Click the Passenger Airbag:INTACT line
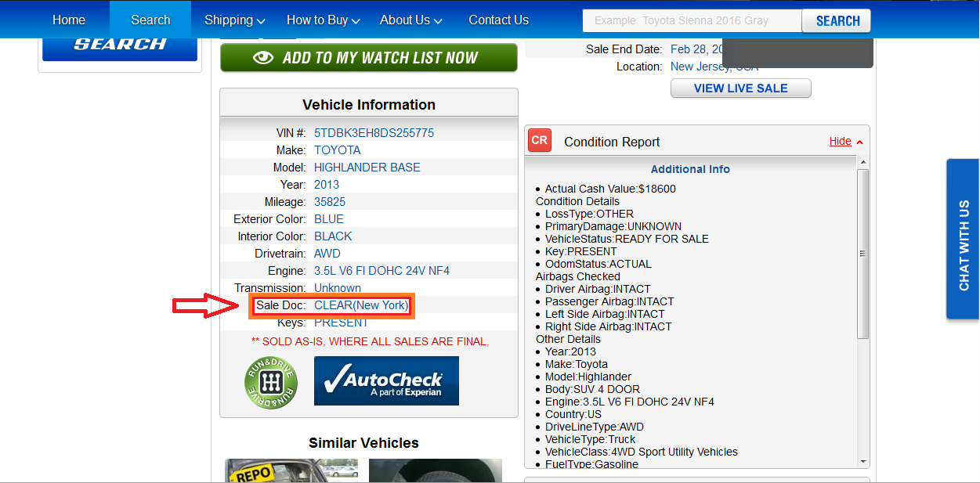The height and width of the screenshot is (483, 980). click(x=609, y=301)
